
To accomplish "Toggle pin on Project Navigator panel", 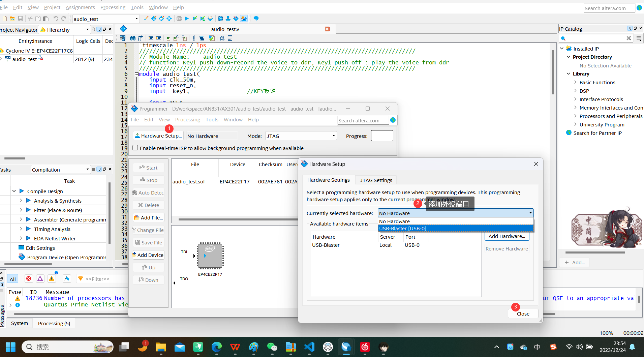I will [99, 29].
